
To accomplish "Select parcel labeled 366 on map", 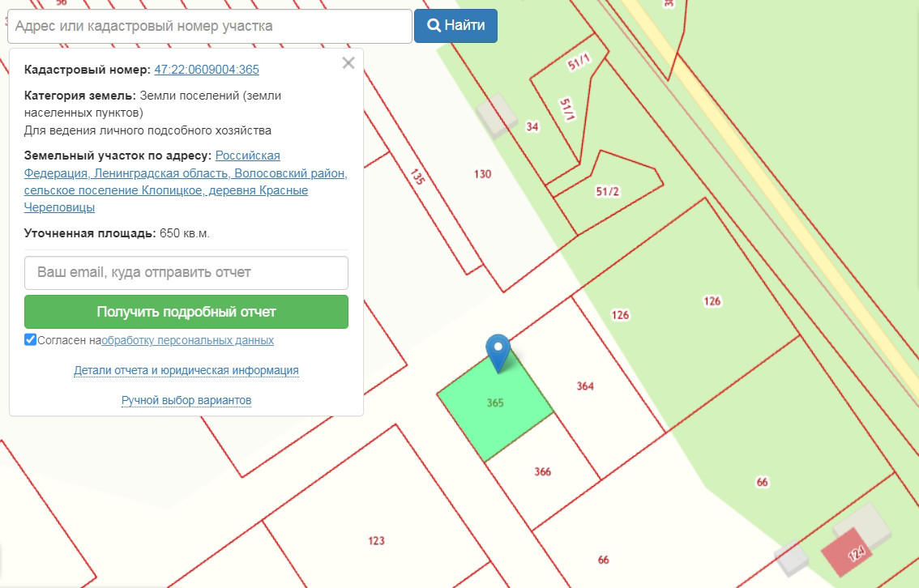I will [x=543, y=472].
